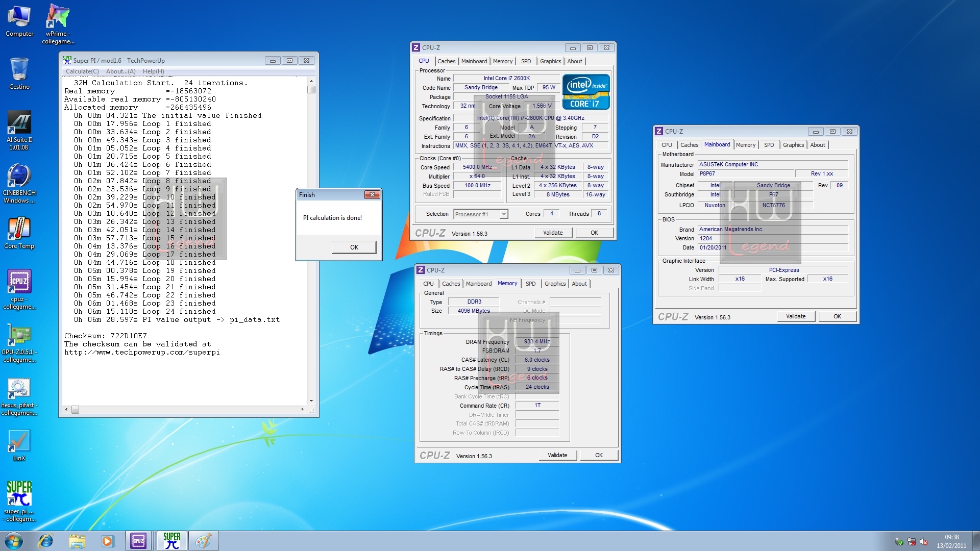Image resolution: width=980 pixels, height=551 pixels.
Task: Click Validate in the CPU tab window
Action: pos(553,233)
